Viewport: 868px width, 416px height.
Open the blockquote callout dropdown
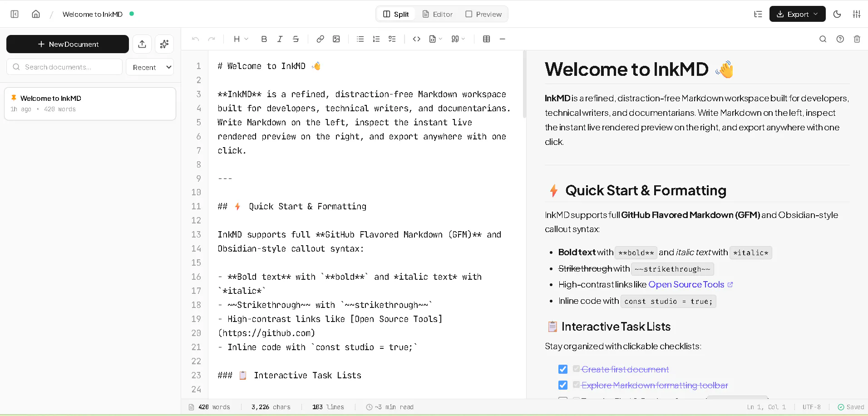tap(458, 39)
